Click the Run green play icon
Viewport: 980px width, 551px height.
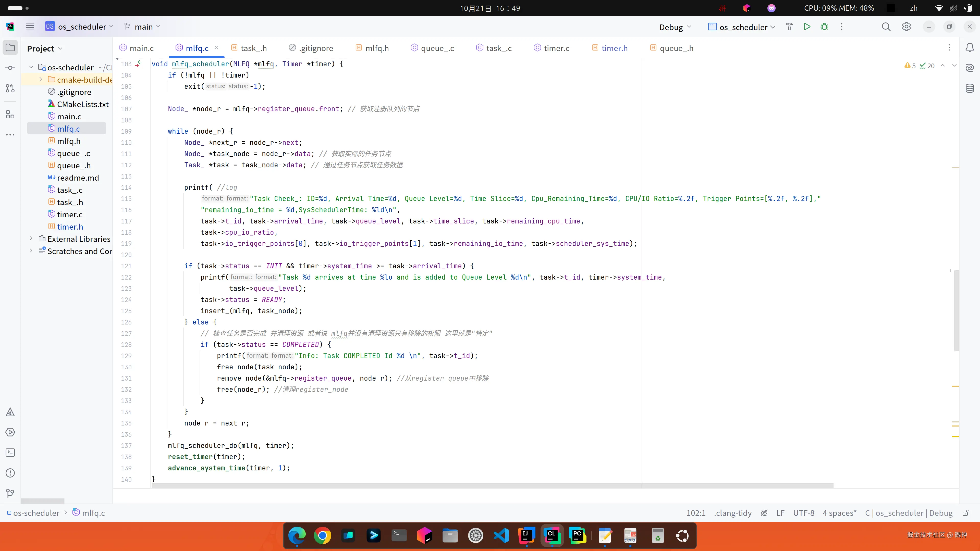pos(806,27)
